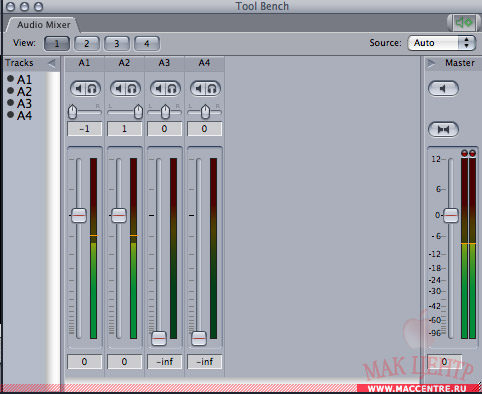Reset left Master clipping indicator
Screen dimensions: 482x394
point(464,153)
